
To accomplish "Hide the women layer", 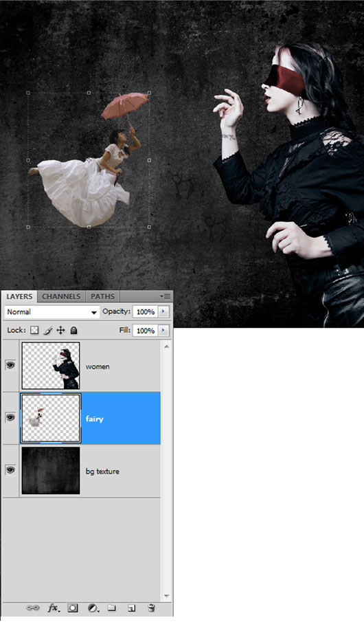I will tap(10, 365).
